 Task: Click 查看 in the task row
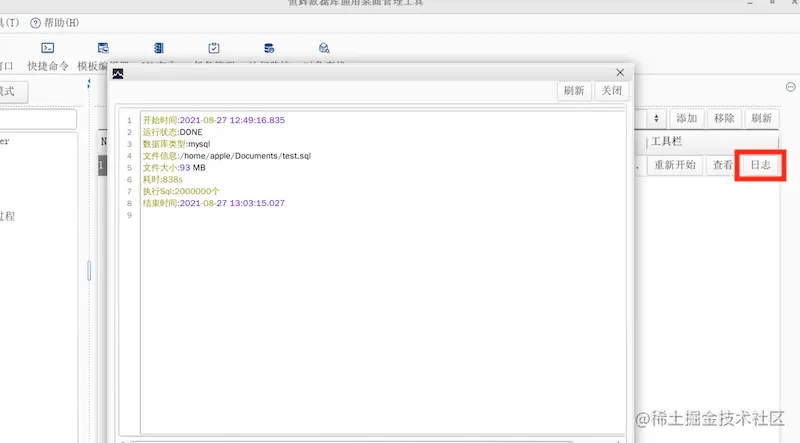point(722,165)
